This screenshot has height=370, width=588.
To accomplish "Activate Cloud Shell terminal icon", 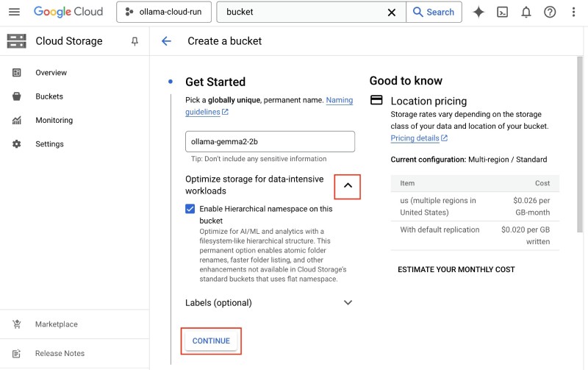I will point(502,12).
